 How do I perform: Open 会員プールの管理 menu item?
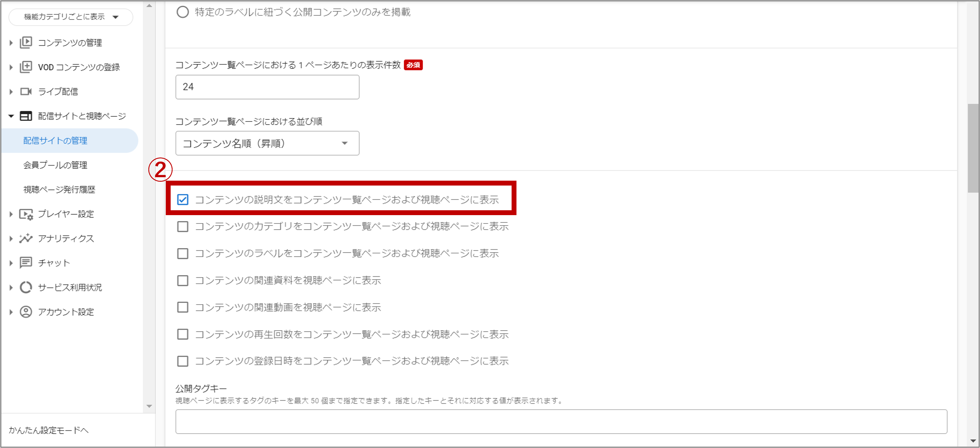pos(55,165)
